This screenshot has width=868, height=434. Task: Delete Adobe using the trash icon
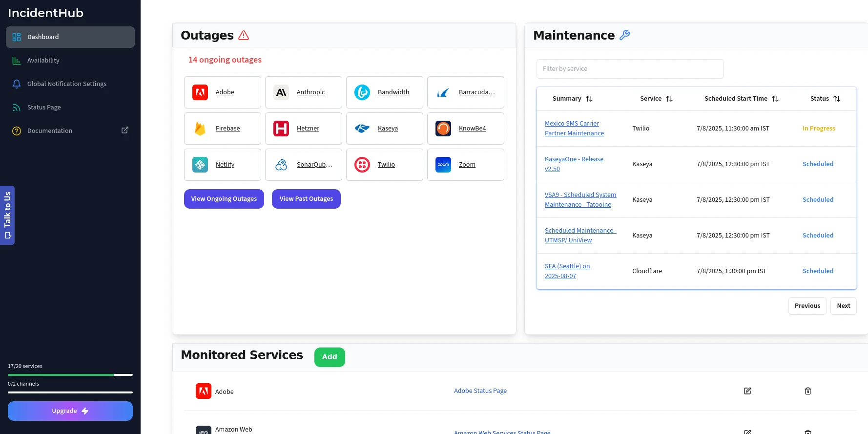(807, 391)
